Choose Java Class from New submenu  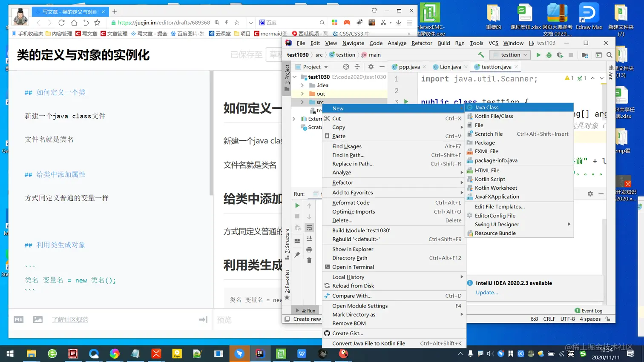pyautogui.click(x=519, y=107)
